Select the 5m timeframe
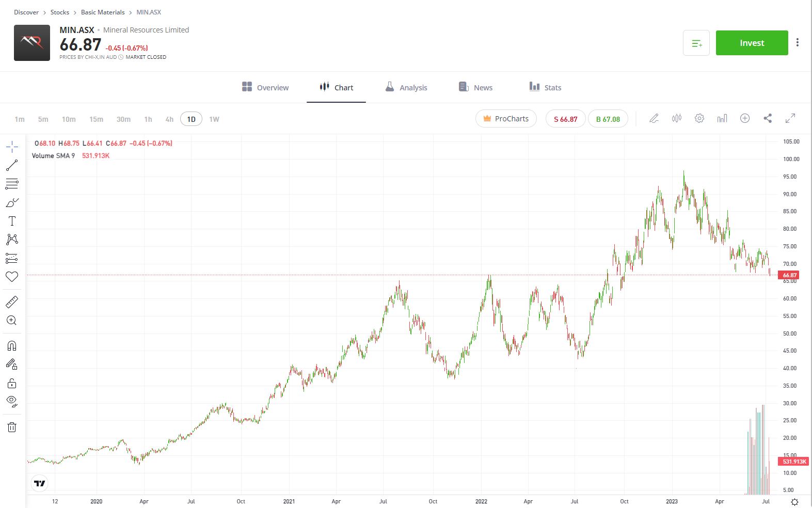The width and height of the screenshot is (812, 508). coord(43,119)
